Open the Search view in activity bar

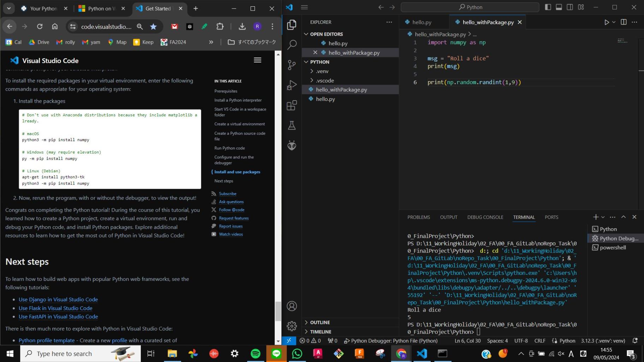coord(292,45)
